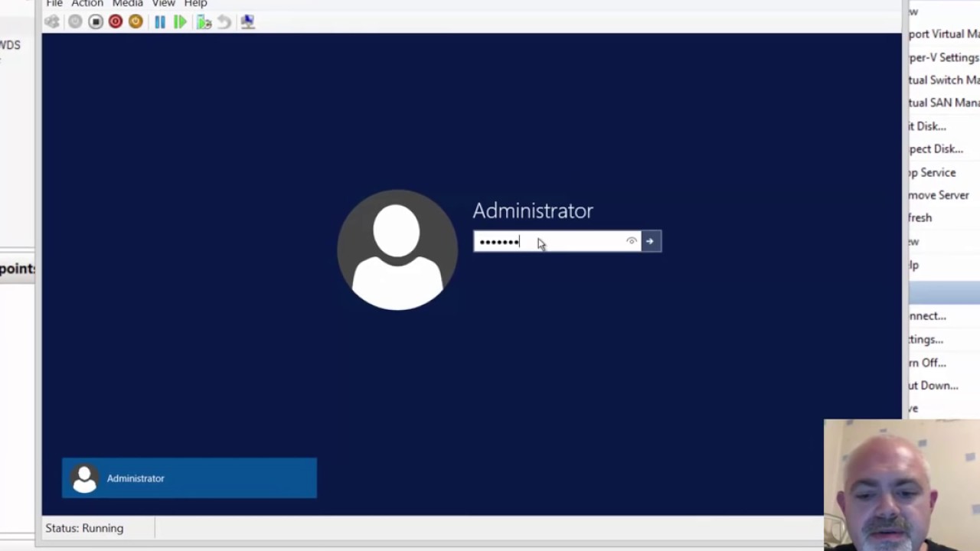Submit password with the arrow button
980x551 pixels.
651,242
